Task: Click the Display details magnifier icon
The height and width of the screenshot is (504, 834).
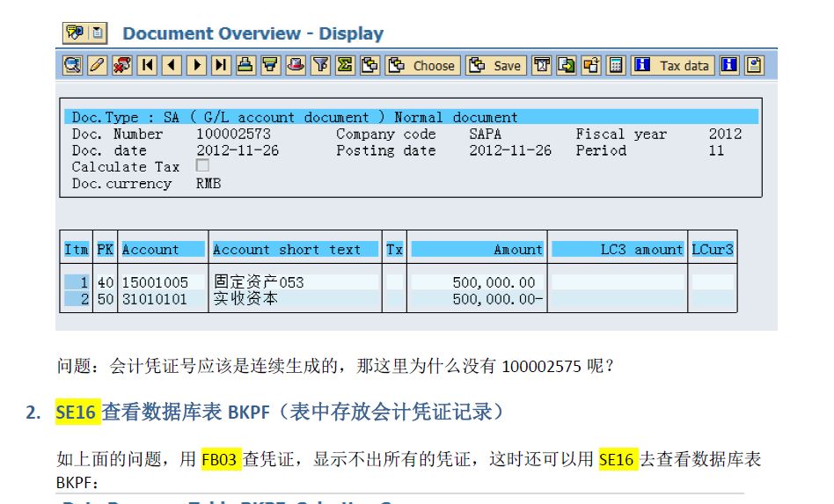Action: coord(72,65)
